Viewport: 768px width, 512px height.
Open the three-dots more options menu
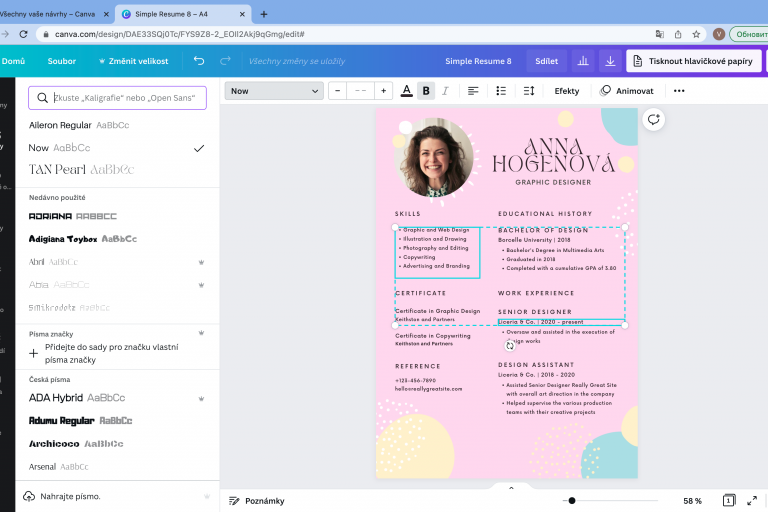pos(679,91)
